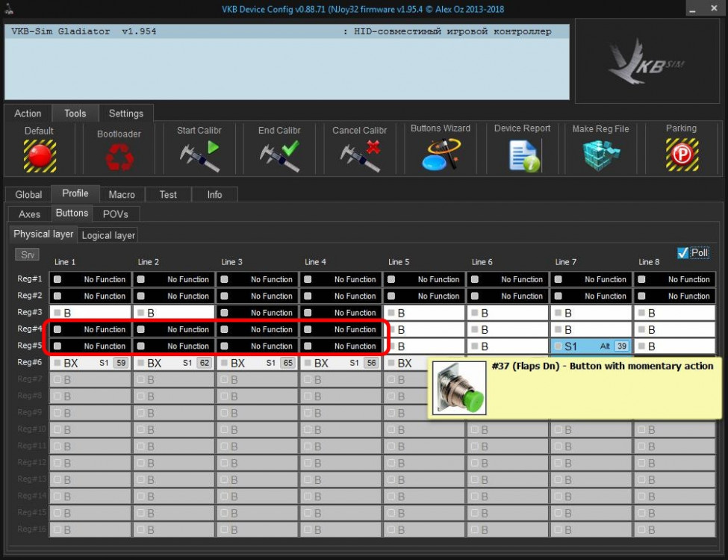Generate the Device Report
This screenshot has height=560, width=728.
tap(524, 156)
